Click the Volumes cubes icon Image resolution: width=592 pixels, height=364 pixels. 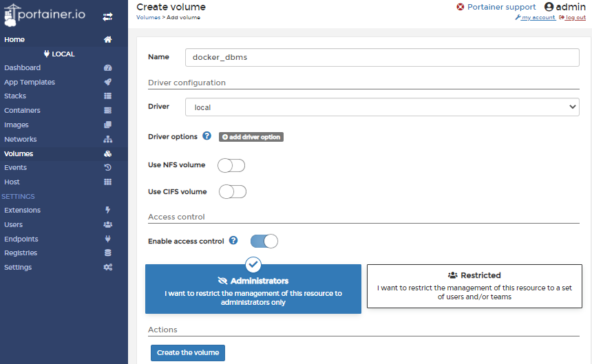(x=107, y=153)
